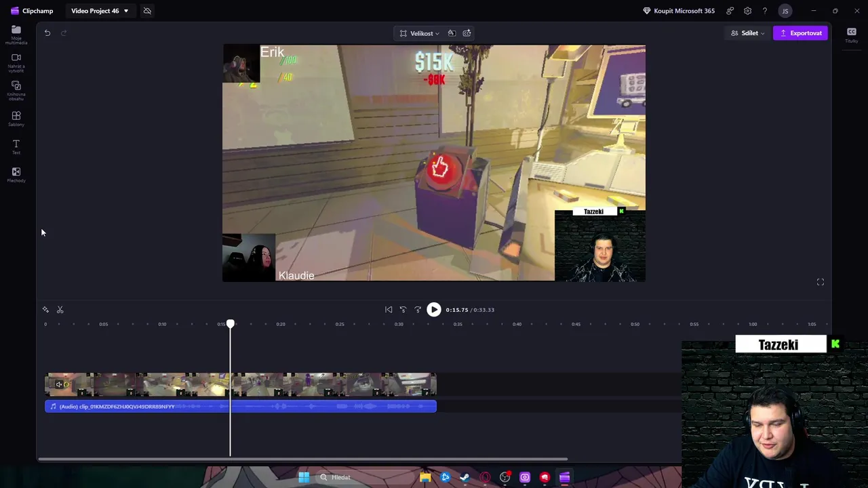Click the background fill icon next to Velikost
This screenshot has width=868, height=488.
(x=452, y=33)
